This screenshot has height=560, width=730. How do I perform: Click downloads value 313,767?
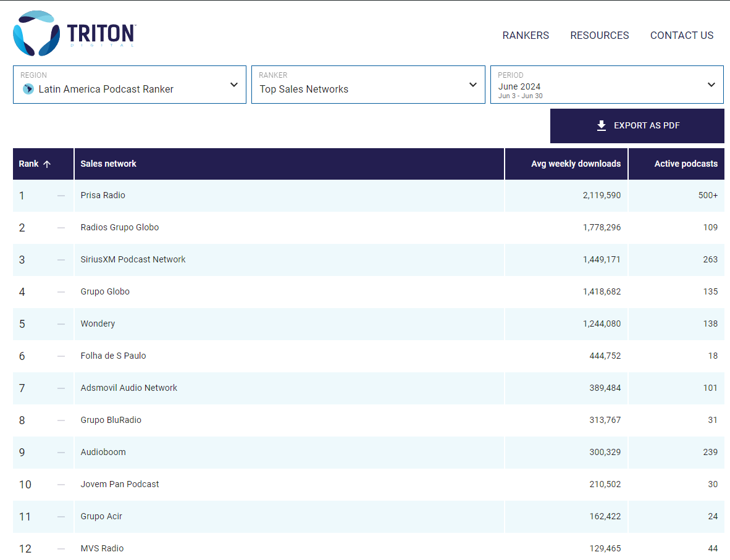click(605, 420)
